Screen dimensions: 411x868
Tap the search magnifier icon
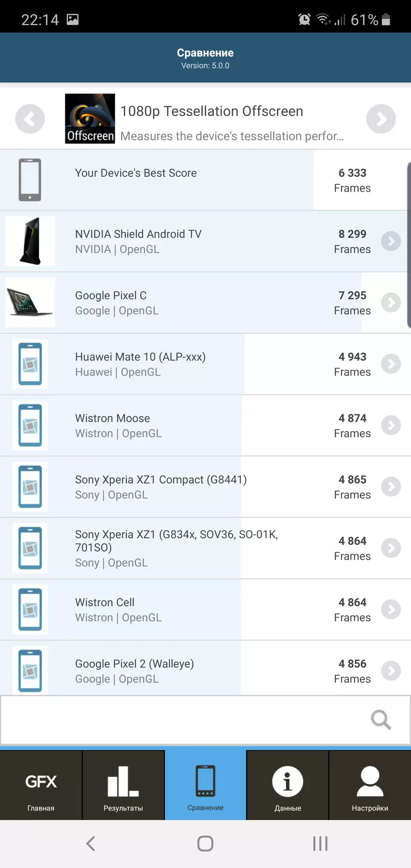381,719
